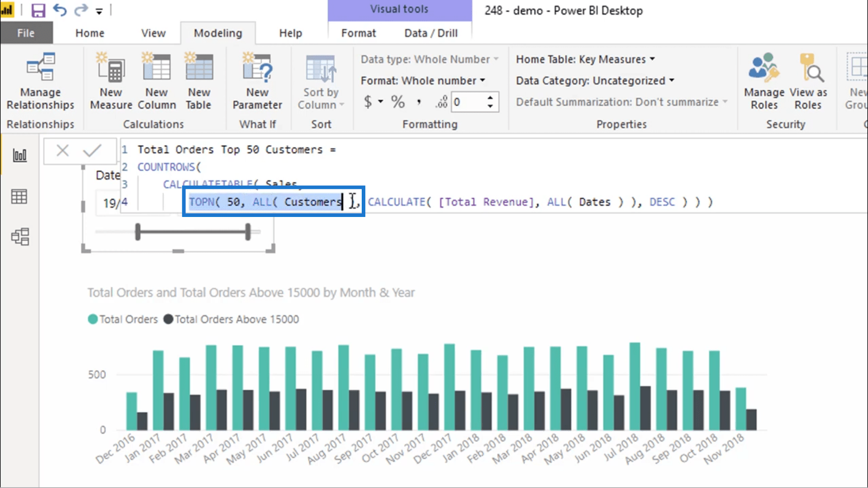Open the Home Table: Key Measures dropdown
This screenshot has width=868, height=488.
585,59
